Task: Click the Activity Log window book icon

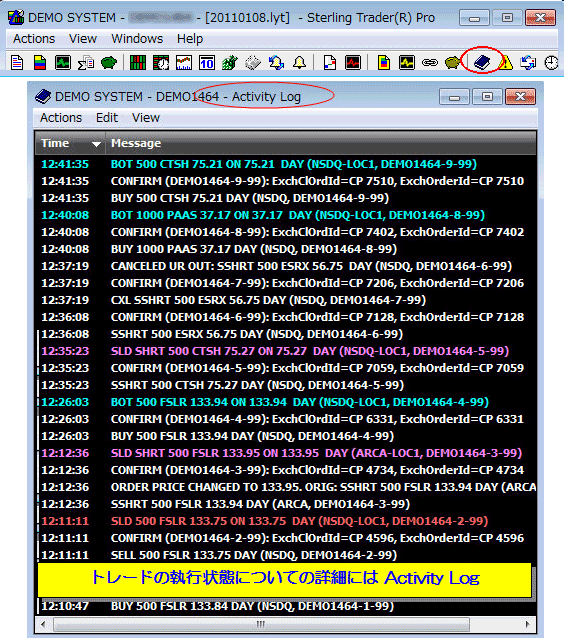Action: click(43, 96)
